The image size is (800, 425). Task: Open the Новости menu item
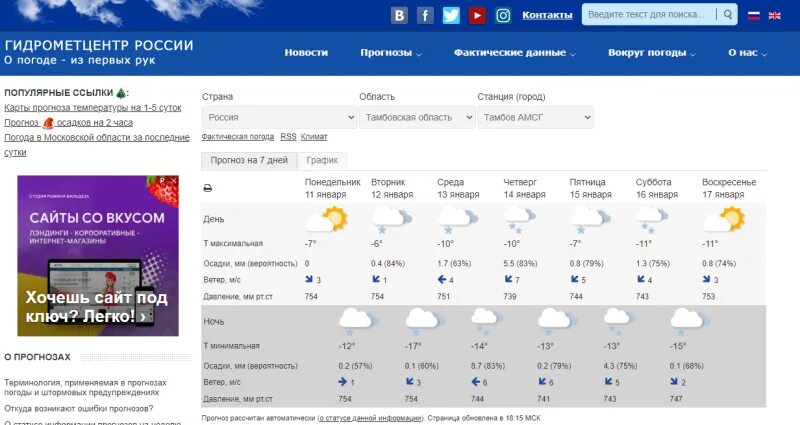point(306,53)
